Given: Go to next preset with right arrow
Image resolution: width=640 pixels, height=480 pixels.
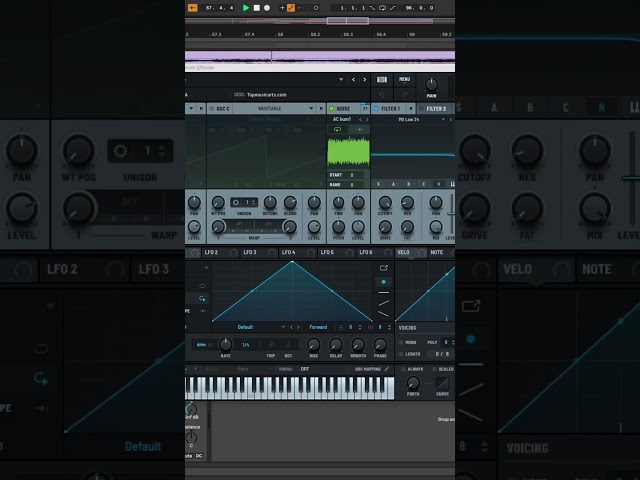Looking at the screenshot, I should point(364,79).
